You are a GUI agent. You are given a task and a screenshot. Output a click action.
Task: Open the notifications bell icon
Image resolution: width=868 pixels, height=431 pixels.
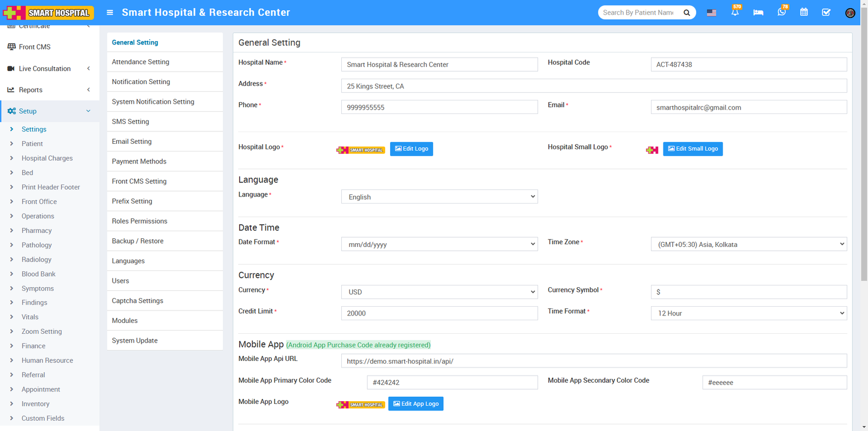click(x=735, y=12)
